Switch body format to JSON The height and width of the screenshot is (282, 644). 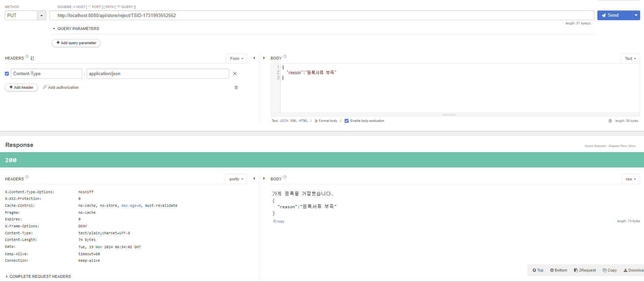[x=284, y=121]
